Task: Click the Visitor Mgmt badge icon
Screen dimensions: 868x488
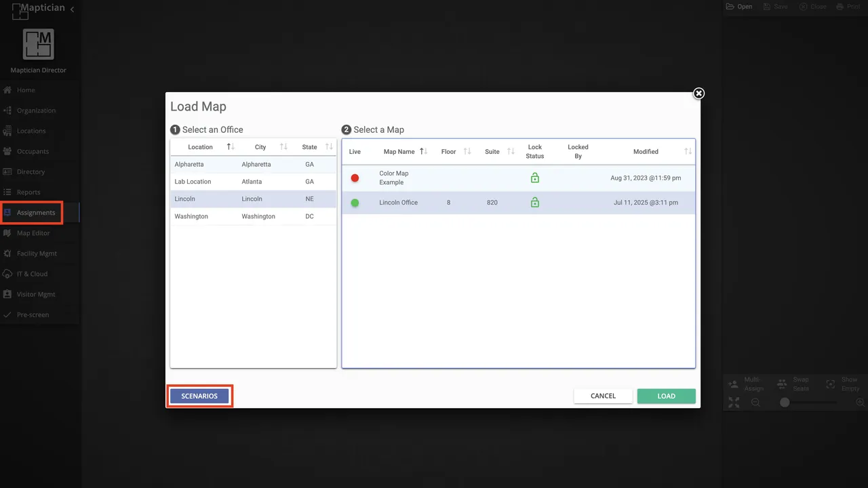Action: [7, 294]
